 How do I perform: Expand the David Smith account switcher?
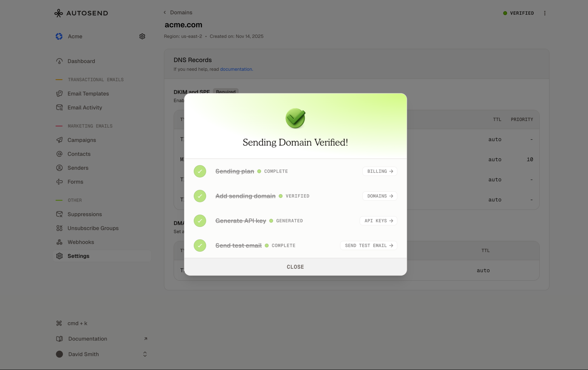point(145,354)
